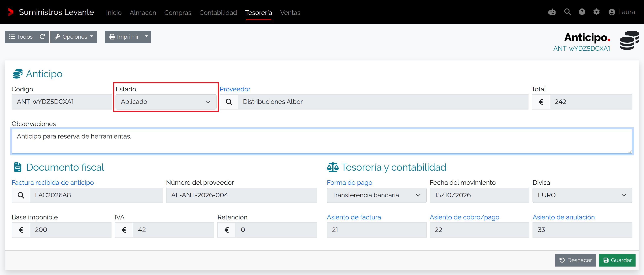Open the Estado dropdown showing Aplicado
This screenshot has width=644, height=275.
coord(166,102)
